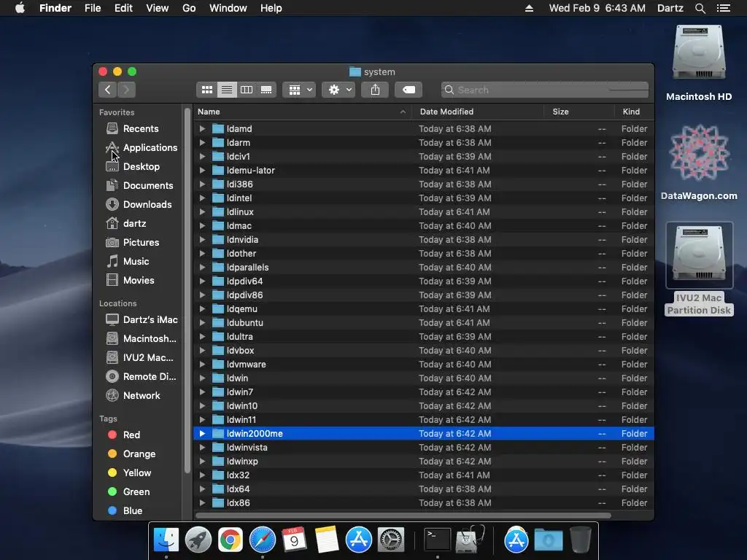Screen dimensions: 747x560
Task: Expand the ldamd folder disclosure triangle
Action: point(202,128)
